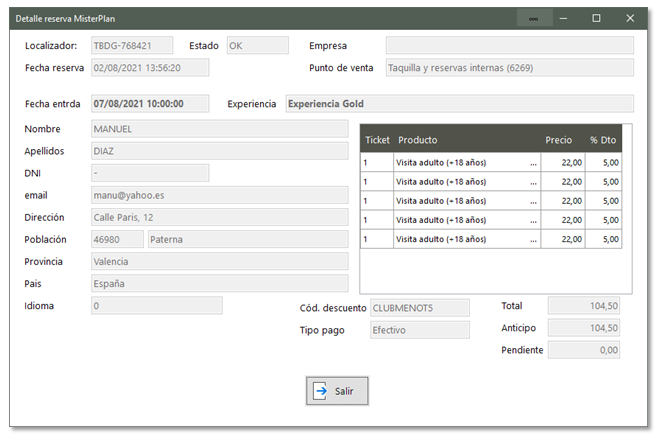Click ticket number in first table row

(377, 162)
